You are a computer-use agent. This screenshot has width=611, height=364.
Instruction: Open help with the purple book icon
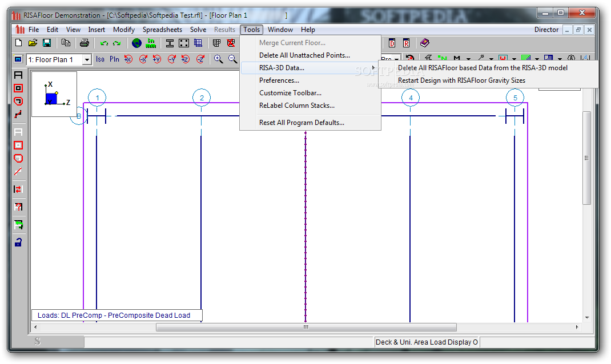coord(425,43)
